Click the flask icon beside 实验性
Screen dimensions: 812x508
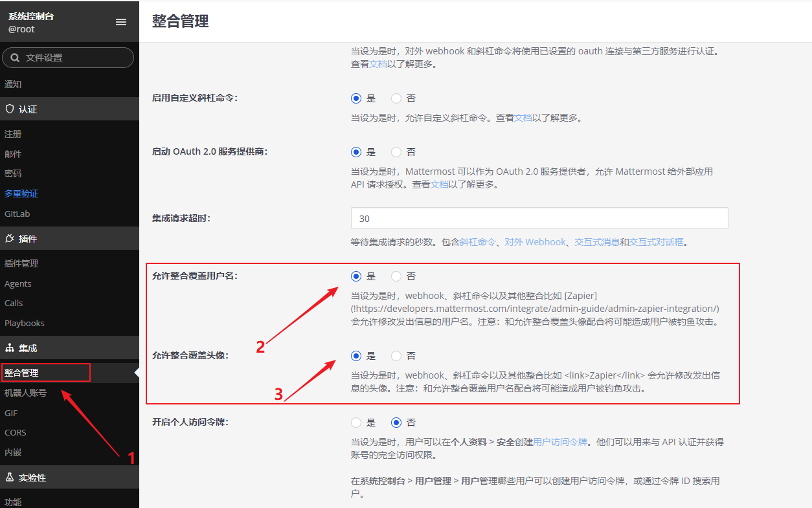tap(10, 478)
